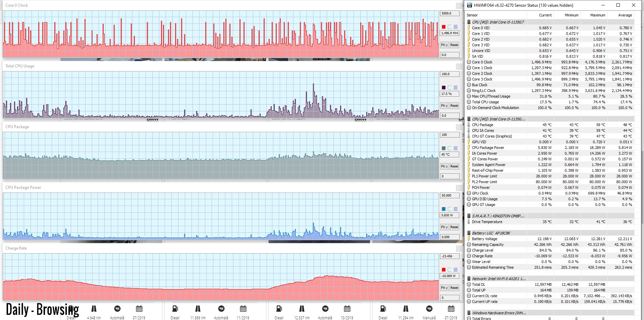Select the Total CPU Usage sensor row
This screenshot has height=320, width=644.
click(x=485, y=102)
